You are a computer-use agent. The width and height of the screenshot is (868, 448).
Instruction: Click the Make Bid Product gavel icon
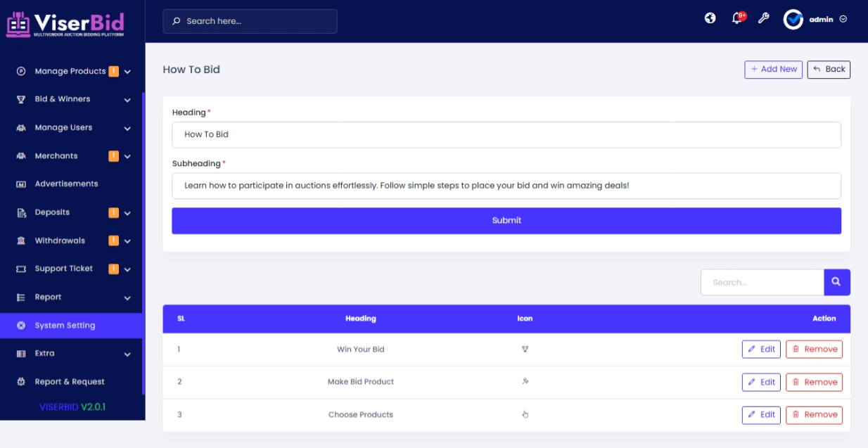coord(525,381)
